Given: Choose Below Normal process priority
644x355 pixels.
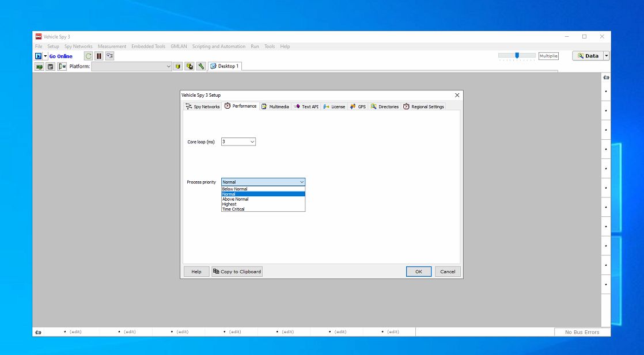Looking at the screenshot, I should [263, 189].
